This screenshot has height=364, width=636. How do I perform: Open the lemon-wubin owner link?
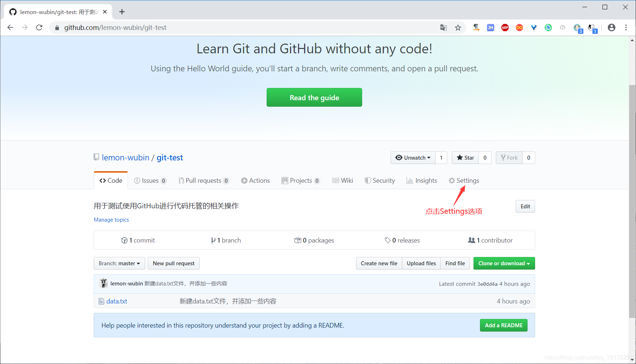pyautogui.click(x=125, y=157)
